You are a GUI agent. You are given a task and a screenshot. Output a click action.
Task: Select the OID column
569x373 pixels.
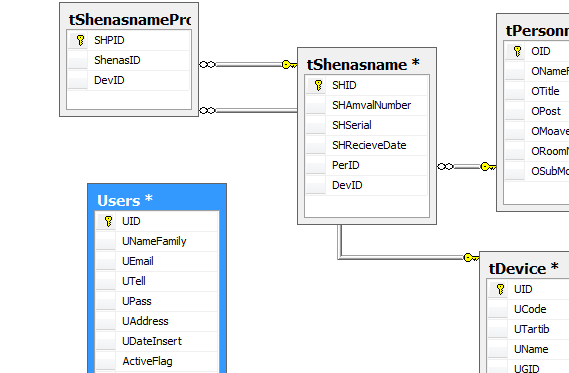pyautogui.click(x=537, y=51)
